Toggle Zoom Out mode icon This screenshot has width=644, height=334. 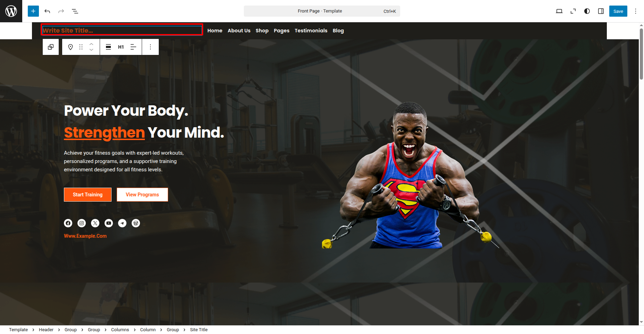pyautogui.click(x=573, y=11)
